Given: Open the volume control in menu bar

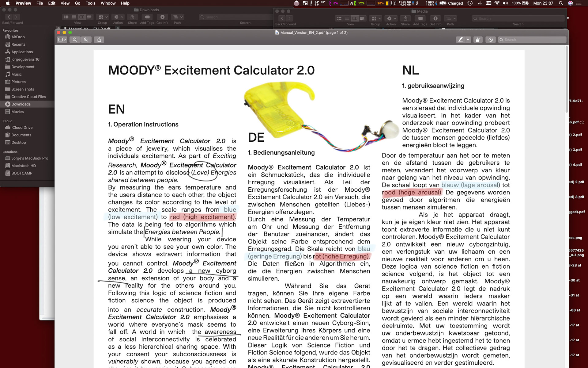Looking at the screenshot, I should point(505,3).
